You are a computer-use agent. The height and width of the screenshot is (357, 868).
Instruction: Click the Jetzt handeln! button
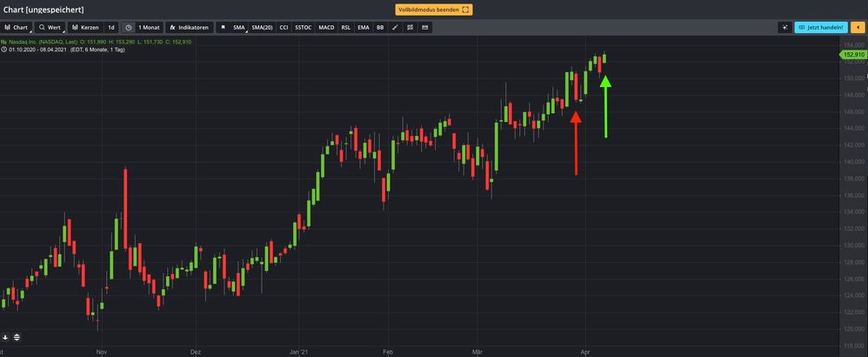pos(820,28)
